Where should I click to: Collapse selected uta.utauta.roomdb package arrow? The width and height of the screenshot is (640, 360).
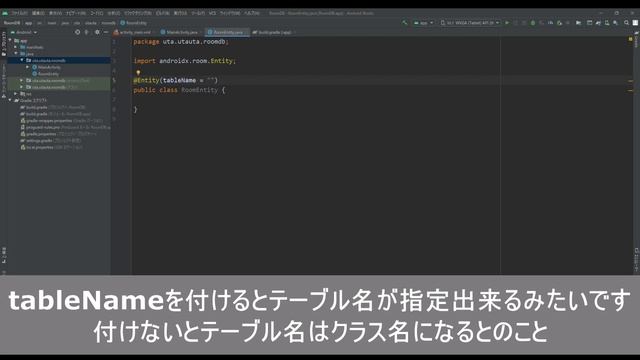click(22, 60)
